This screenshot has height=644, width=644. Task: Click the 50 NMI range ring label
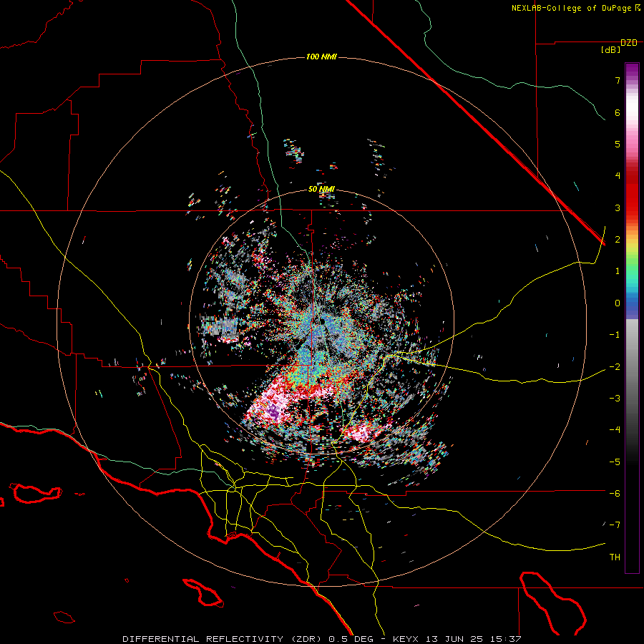click(321, 189)
